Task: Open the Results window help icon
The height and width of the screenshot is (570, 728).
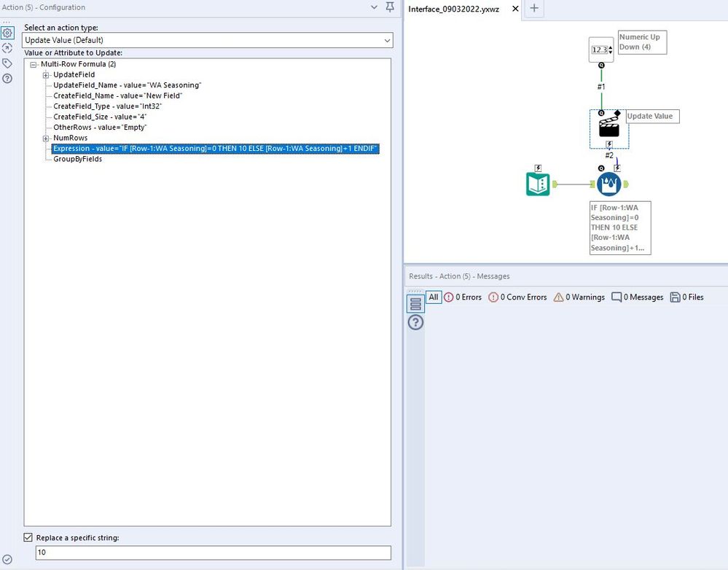Action: 415,322
